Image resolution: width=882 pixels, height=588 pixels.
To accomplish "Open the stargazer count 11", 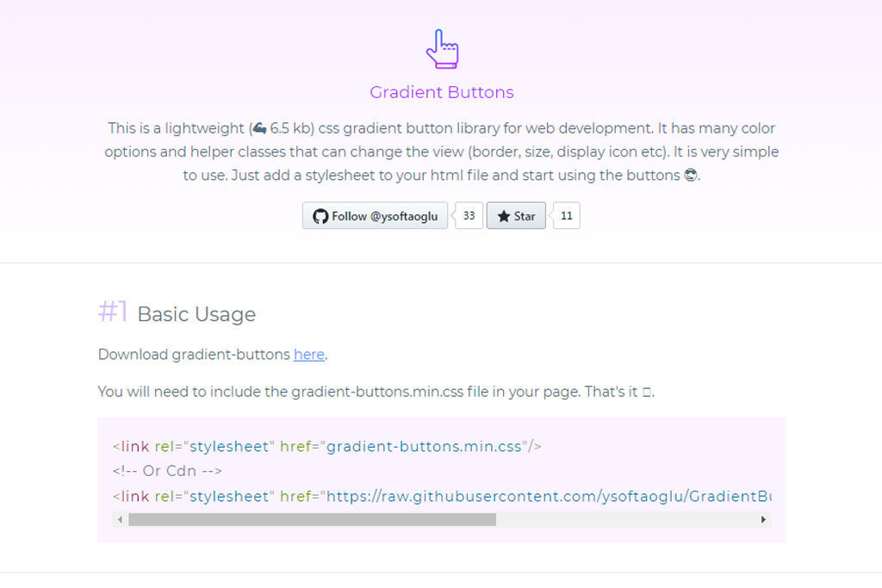I will click(x=567, y=216).
